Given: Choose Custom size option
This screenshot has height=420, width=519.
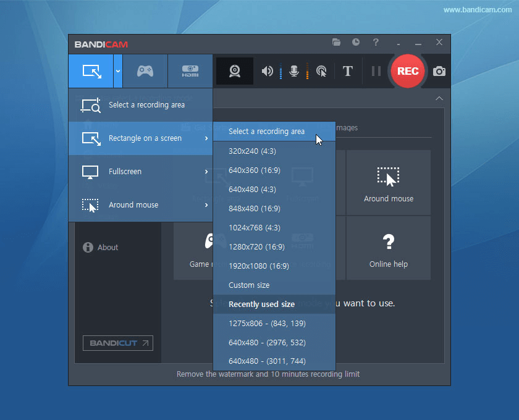Looking at the screenshot, I should 274,285.
